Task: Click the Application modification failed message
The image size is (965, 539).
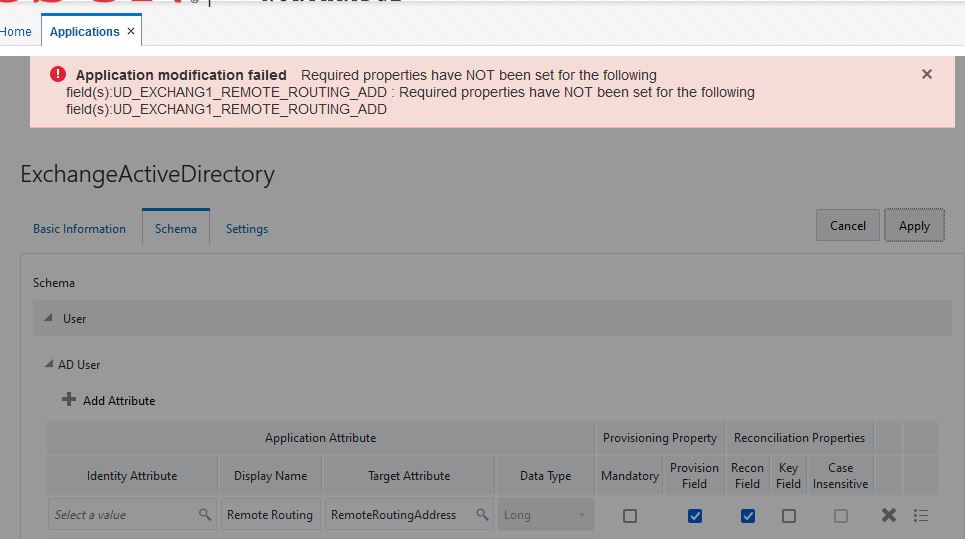Action: tap(181, 75)
